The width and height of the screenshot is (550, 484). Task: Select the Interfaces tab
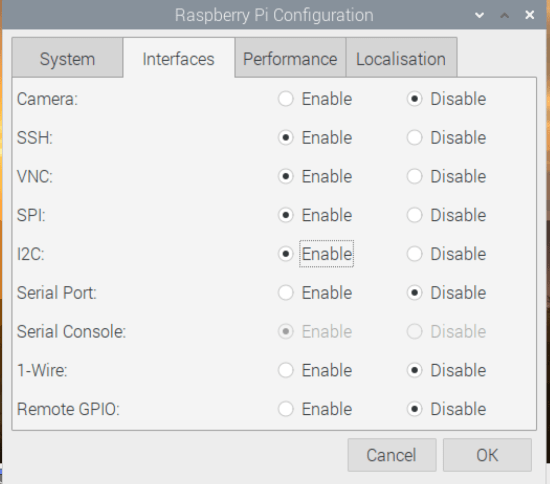[x=179, y=58]
